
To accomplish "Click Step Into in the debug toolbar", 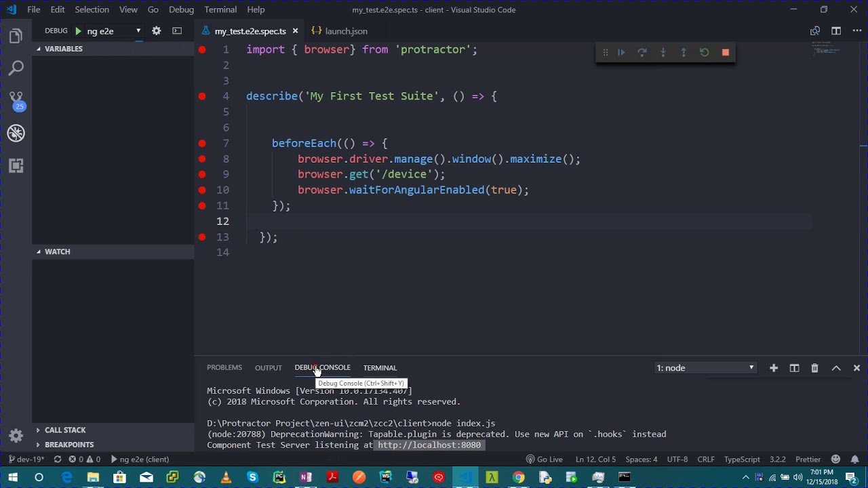I will pos(663,52).
